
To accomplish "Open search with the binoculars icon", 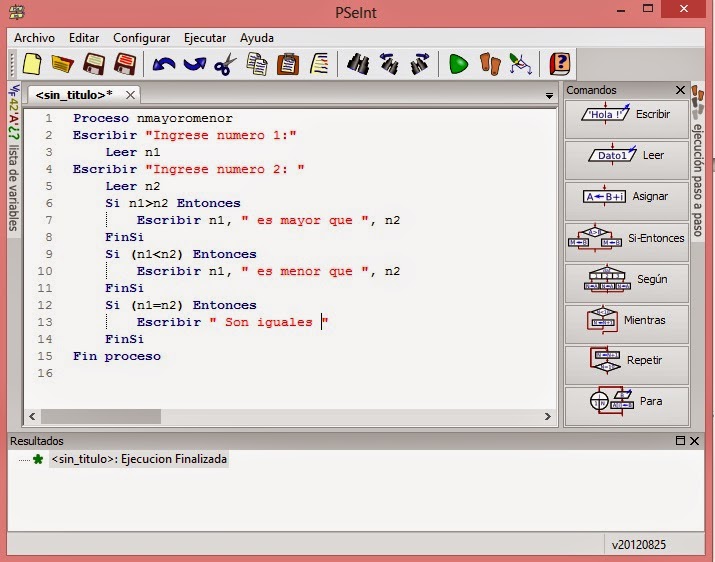I will click(x=358, y=64).
